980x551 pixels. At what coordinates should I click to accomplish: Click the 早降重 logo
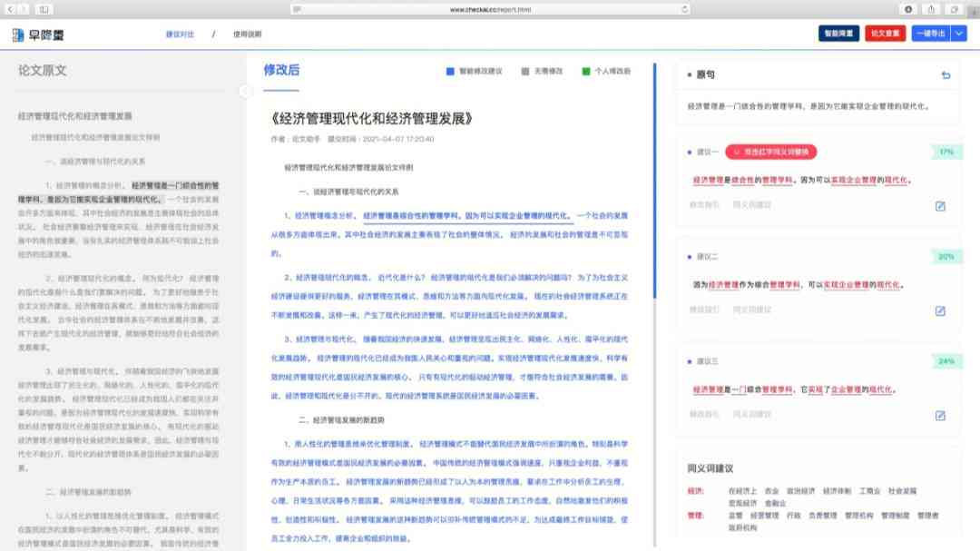pyautogui.click(x=38, y=35)
